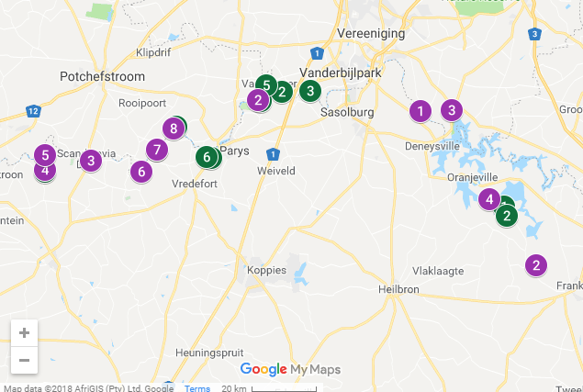Select purple marker 4 below Oranjeville
583x392 pixels.
pos(489,199)
